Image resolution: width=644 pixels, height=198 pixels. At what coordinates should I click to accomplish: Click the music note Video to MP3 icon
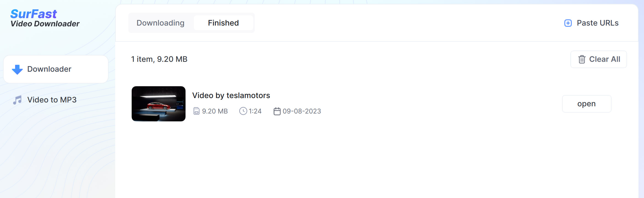point(17,100)
